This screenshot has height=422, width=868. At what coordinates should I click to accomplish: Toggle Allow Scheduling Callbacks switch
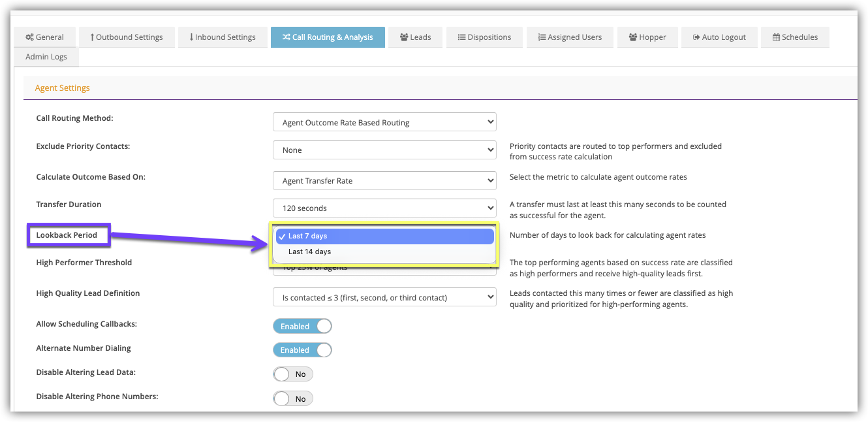[302, 326]
